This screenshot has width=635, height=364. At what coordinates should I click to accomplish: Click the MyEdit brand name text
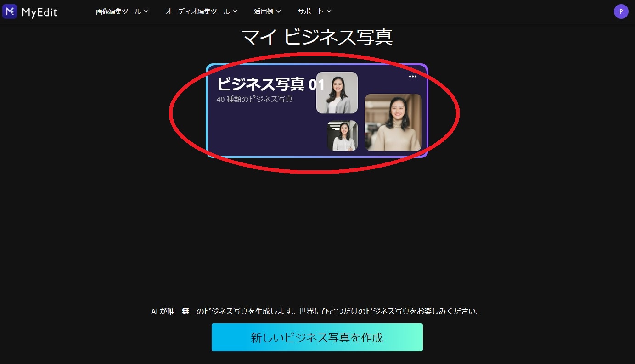pos(39,12)
